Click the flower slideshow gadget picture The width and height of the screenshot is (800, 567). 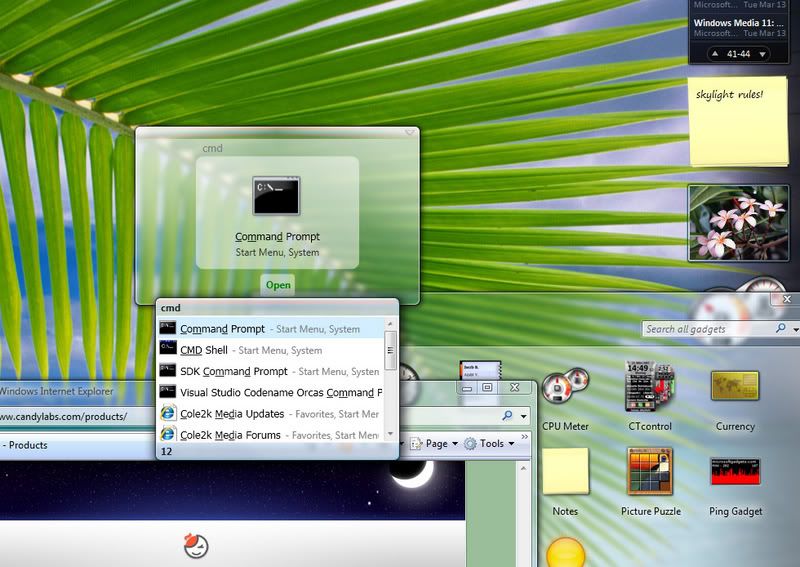coord(738,223)
